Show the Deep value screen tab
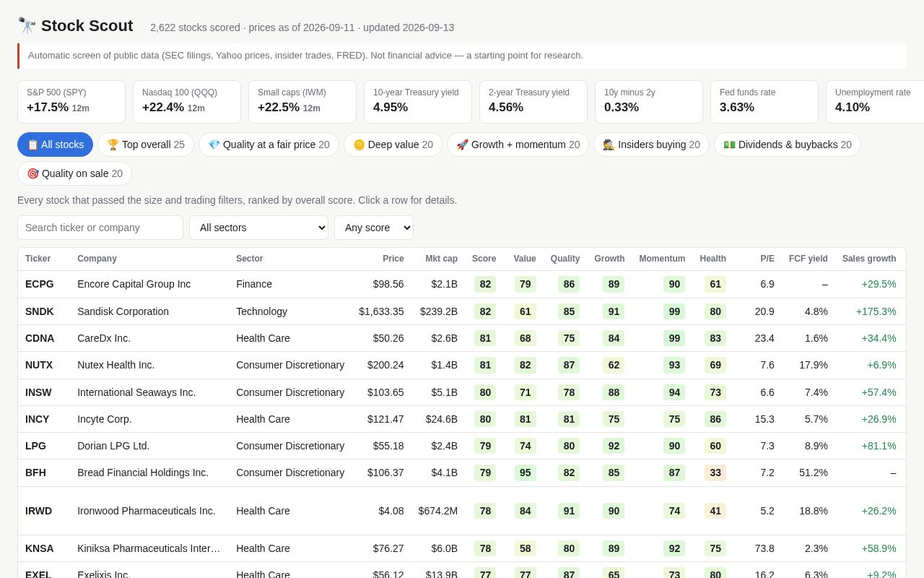The height and width of the screenshot is (578, 924). tap(393, 144)
